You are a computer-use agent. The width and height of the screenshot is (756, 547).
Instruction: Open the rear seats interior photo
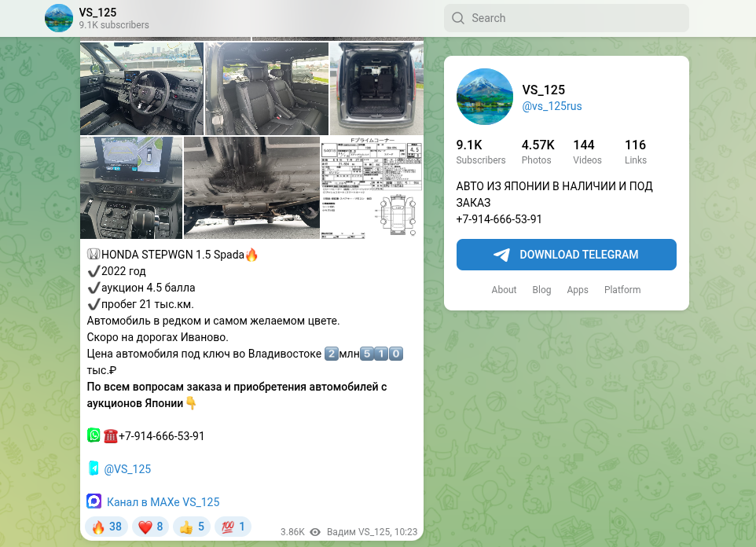click(x=266, y=89)
